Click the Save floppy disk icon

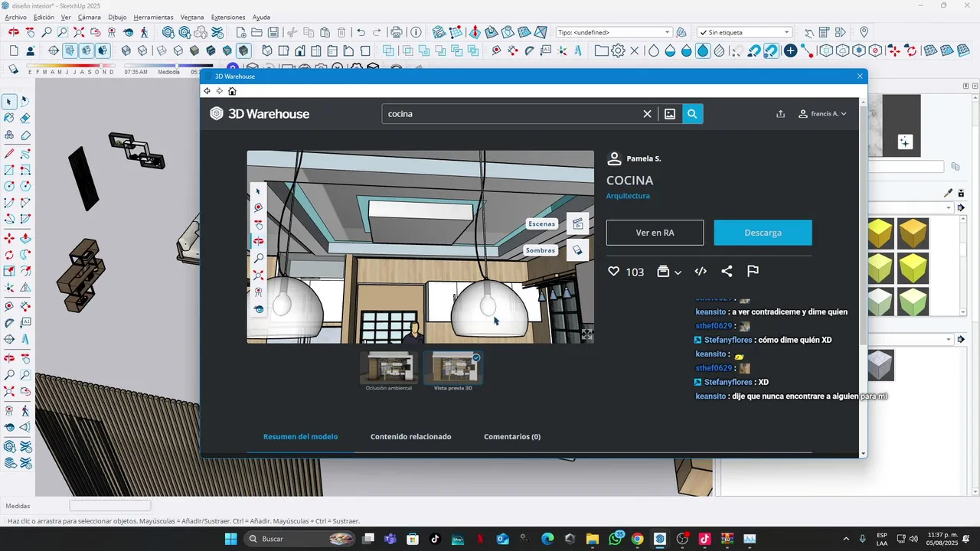(273, 33)
